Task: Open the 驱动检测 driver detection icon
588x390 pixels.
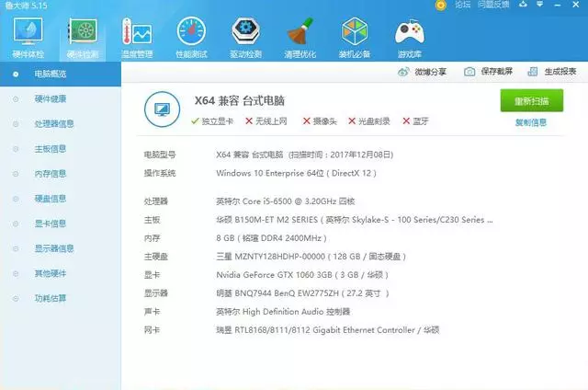Action: point(245,37)
